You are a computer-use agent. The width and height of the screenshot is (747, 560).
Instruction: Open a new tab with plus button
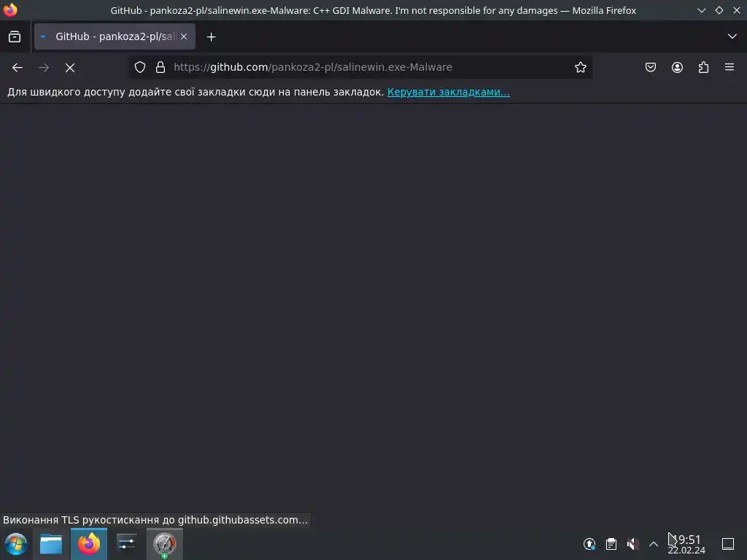tap(211, 36)
